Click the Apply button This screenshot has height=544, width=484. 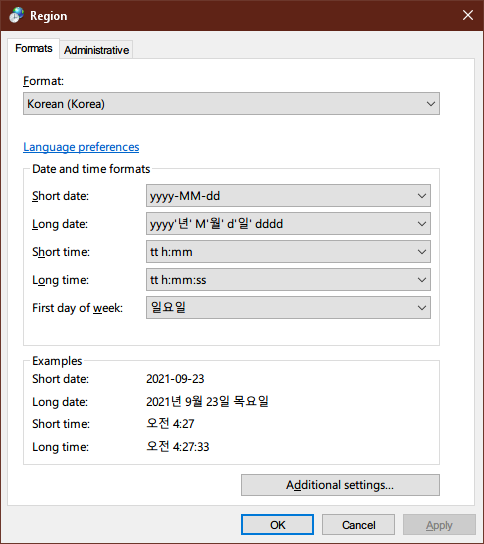[x=439, y=525]
